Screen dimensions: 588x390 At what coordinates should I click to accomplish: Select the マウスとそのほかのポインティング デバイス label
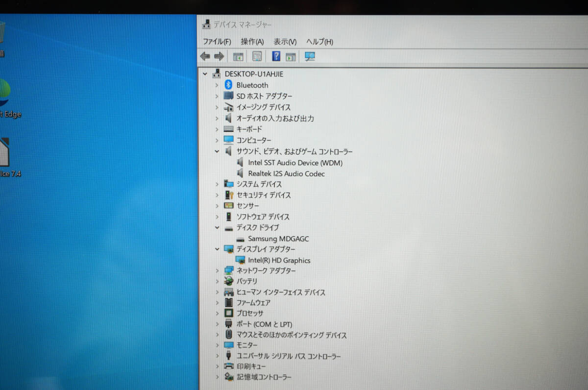[x=292, y=335]
